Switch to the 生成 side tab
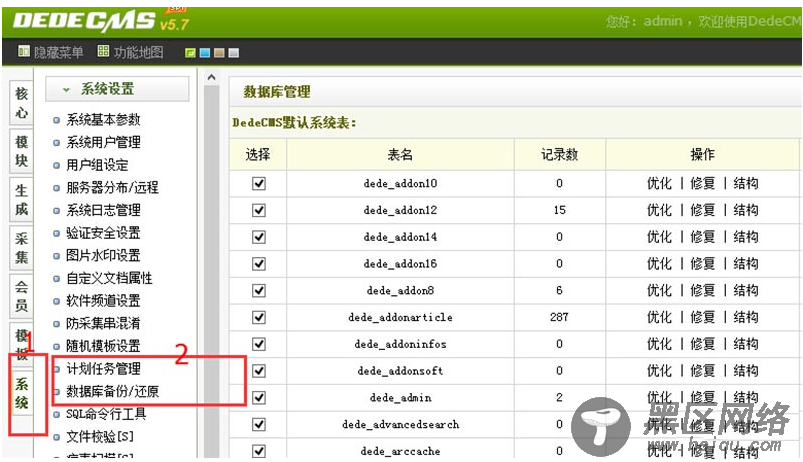 pyautogui.click(x=21, y=199)
